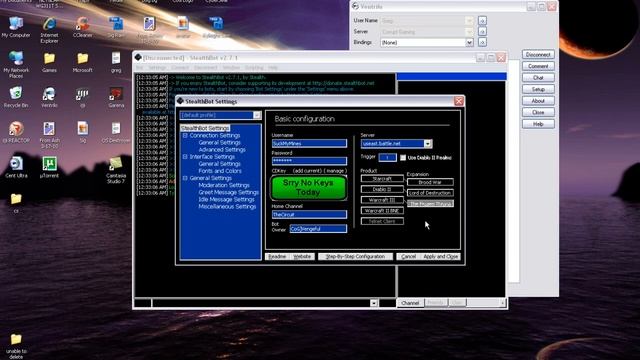Click the Home Channel input field
Image resolution: width=640 pixels, height=360 pixels.
[309, 214]
